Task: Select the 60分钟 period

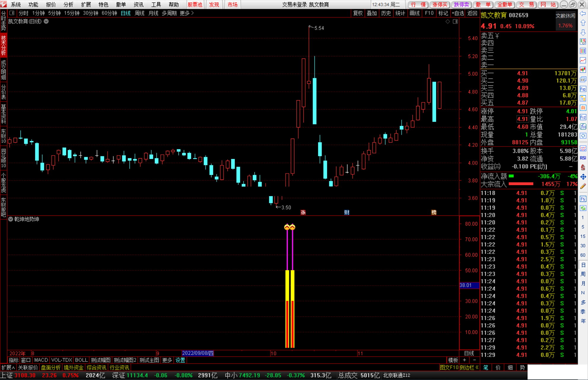Action: click(109, 13)
